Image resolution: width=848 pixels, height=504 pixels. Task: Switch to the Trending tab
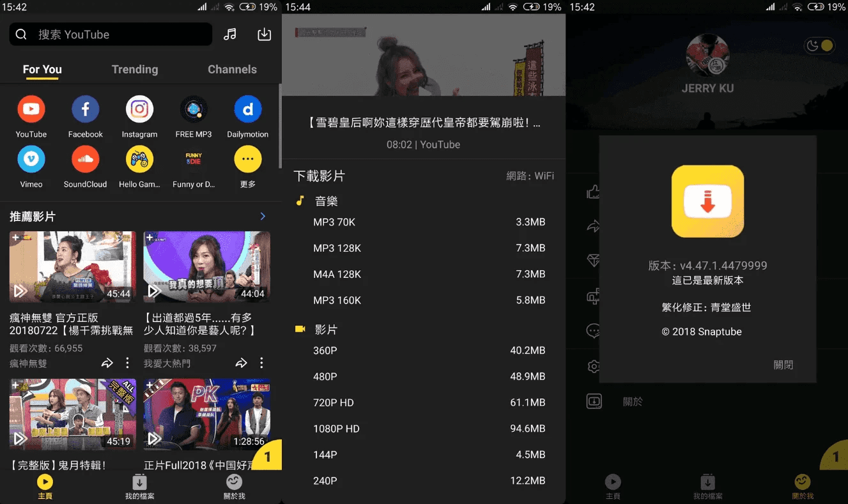[135, 69]
